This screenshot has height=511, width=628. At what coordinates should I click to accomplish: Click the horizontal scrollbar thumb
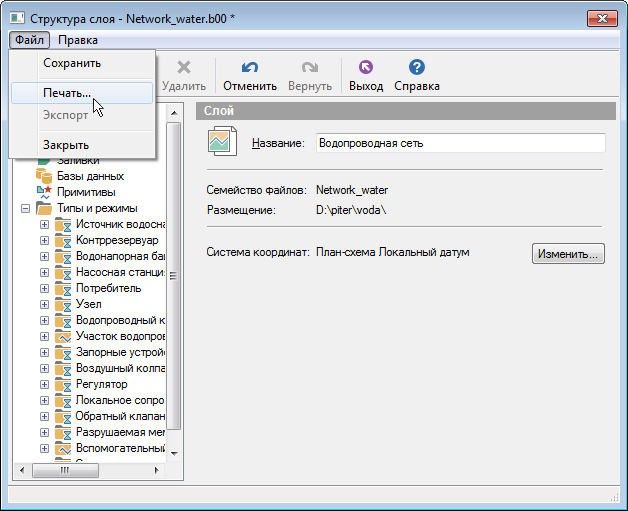65,470
